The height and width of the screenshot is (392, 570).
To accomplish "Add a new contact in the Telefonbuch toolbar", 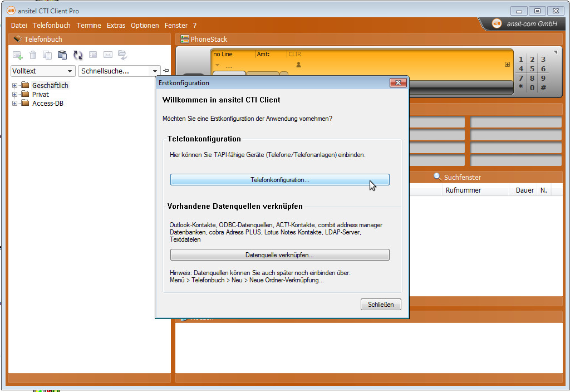I will pyautogui.click(x=17, y=55).
